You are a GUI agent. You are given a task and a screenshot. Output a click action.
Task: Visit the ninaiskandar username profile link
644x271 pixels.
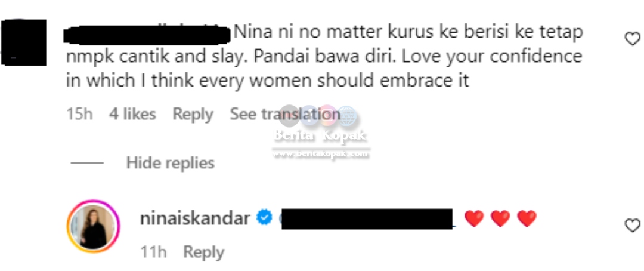tap(194, 218)
